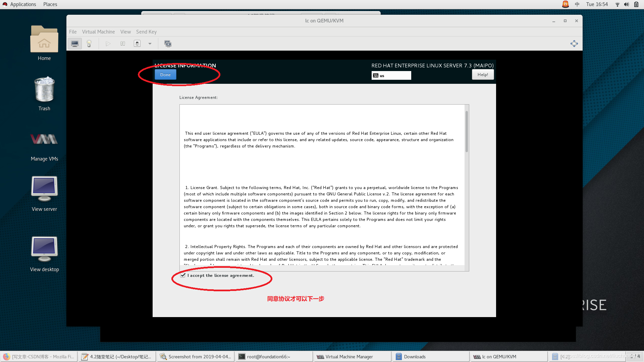The image size is (644, 362).
Task: Open the File menu
Action: click(x=73, y=32)
